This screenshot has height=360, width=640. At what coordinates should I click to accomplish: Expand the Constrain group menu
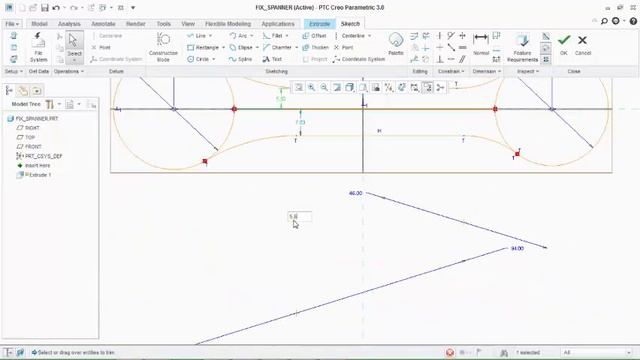(451, 71)
